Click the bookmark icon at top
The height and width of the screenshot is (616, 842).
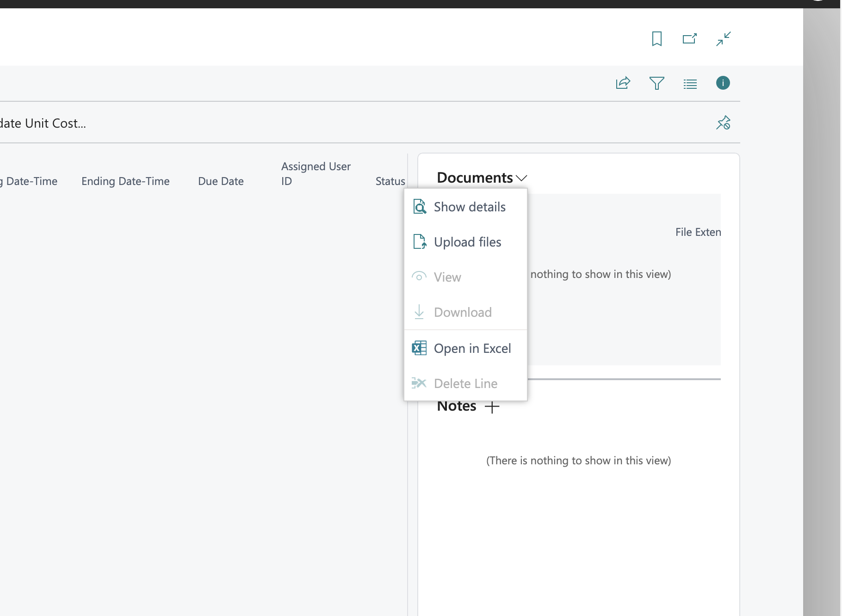(656, 39)
